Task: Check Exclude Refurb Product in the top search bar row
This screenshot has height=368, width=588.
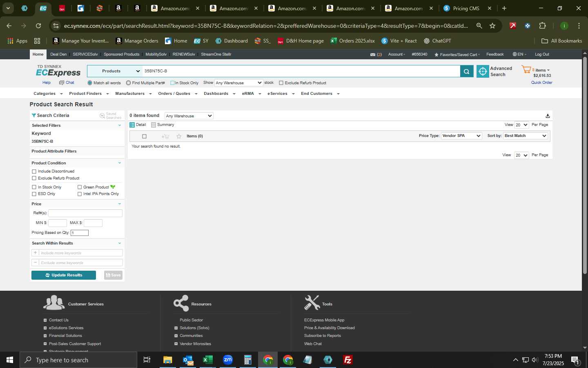Action: click(281, 83)
